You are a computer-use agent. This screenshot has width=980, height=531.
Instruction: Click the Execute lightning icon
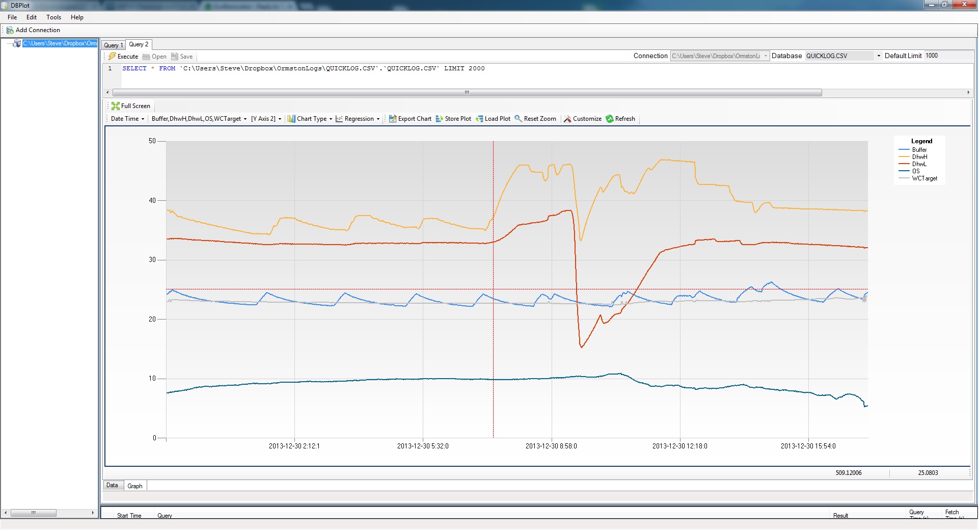112,57
